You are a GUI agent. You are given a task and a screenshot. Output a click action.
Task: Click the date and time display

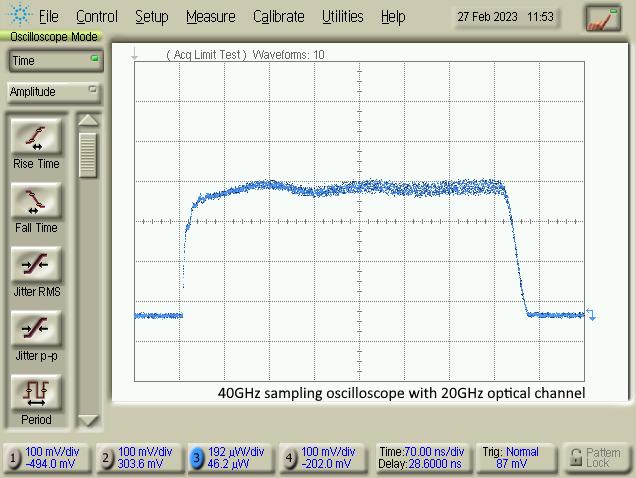505,17
